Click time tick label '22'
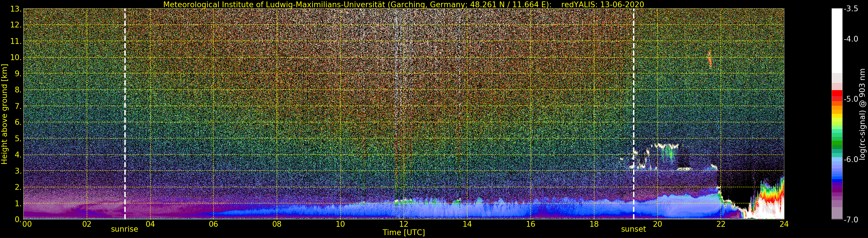868x238 pixels. 721,224
